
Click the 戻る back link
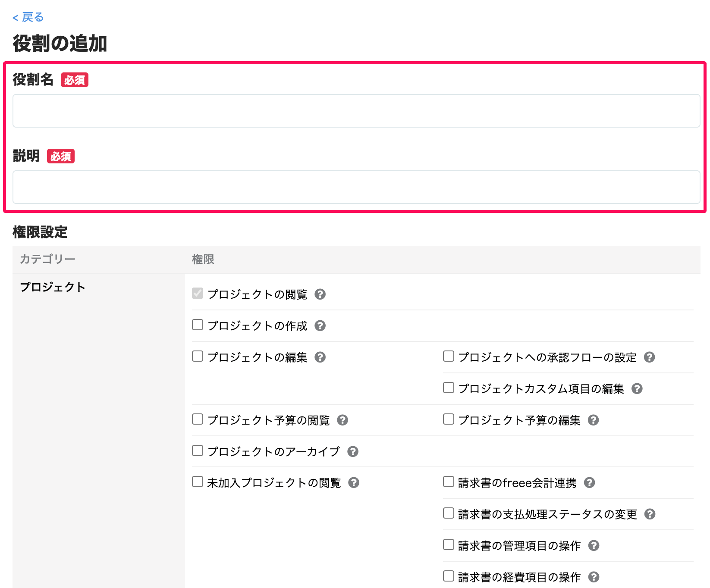(x=28, y=17)
